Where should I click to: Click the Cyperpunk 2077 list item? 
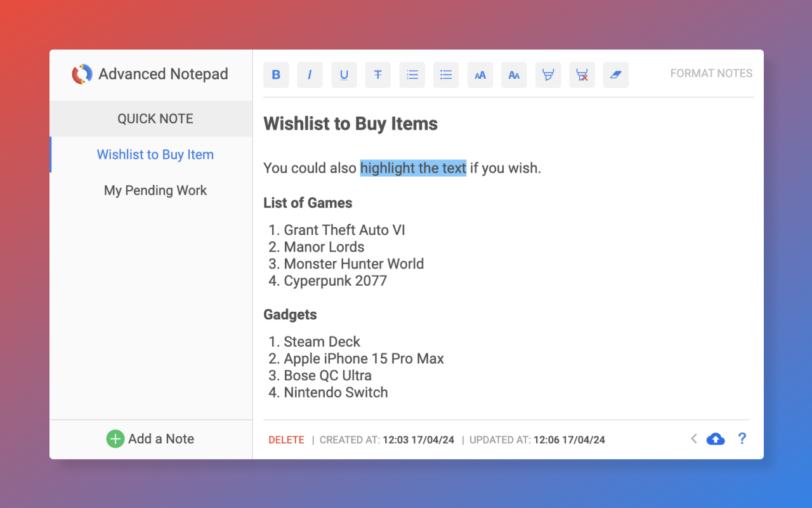(x=336, y=281)
